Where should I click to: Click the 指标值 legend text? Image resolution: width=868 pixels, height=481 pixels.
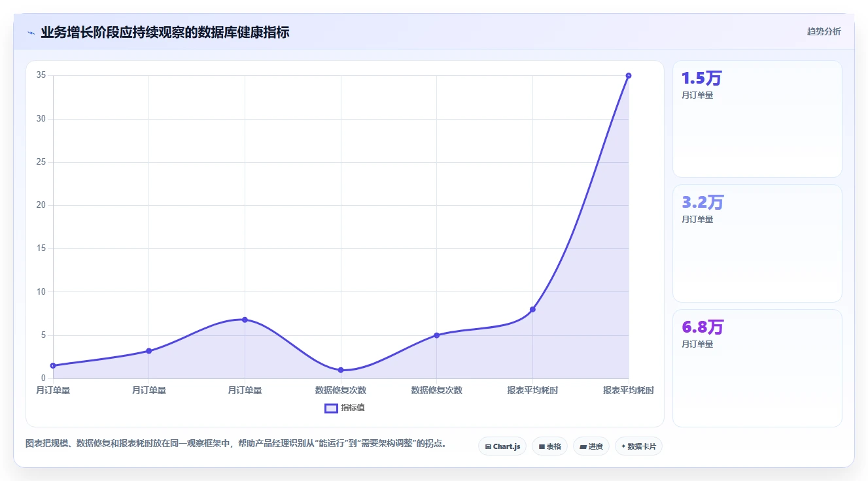pos(353,408)
